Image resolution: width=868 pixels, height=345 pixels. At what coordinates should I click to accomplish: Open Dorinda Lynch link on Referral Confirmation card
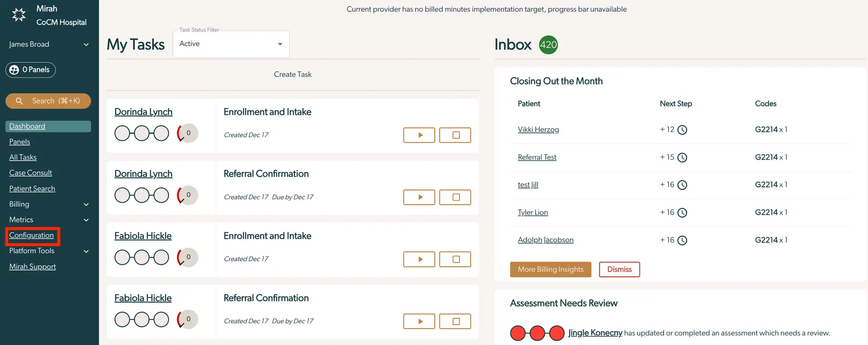pos(143,174)
